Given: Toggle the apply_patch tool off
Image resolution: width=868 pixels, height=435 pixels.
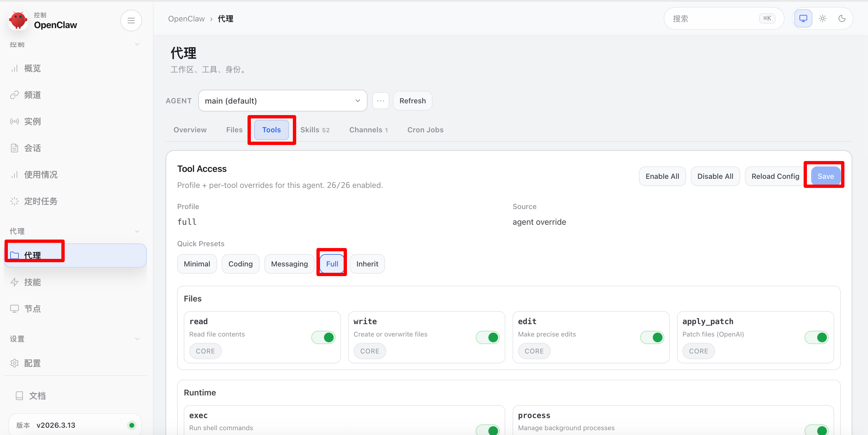Looking at the screenshot, I should click(816, 337).
